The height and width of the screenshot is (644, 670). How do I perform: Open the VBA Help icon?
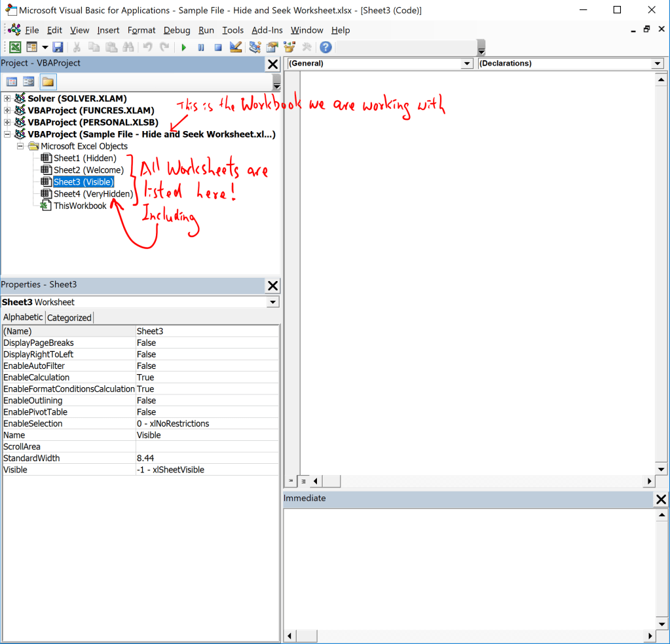(x=326, y=47)
